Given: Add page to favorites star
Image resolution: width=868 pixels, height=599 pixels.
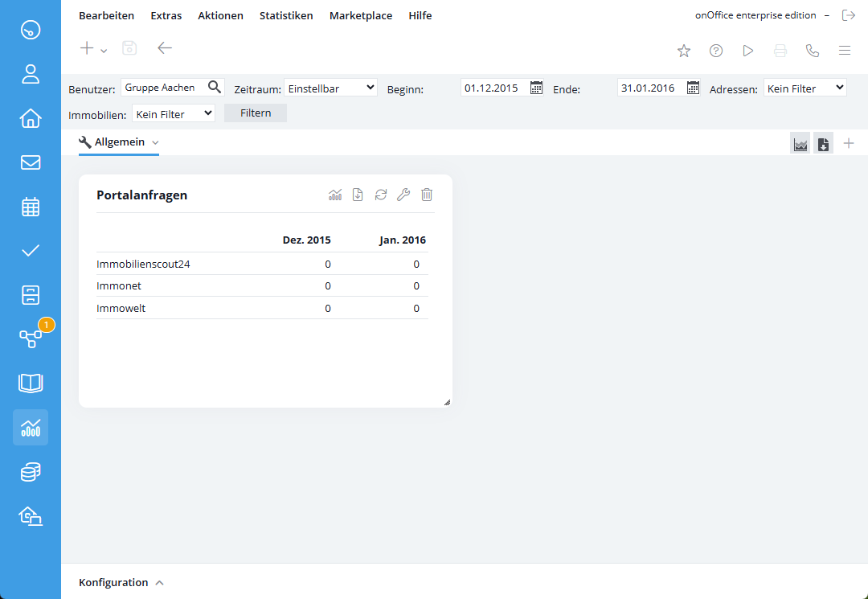Looking at the screenshot, I should (684, 51).
